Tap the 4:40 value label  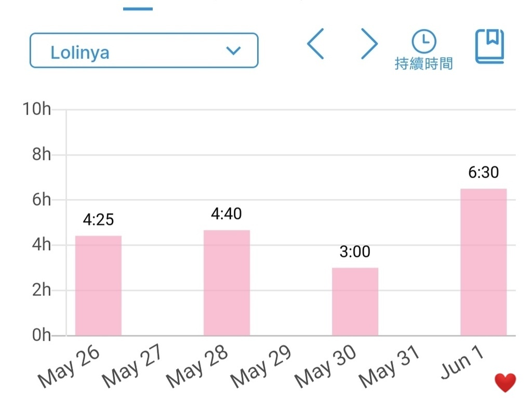pyautogui.click(x=227, y=214)
